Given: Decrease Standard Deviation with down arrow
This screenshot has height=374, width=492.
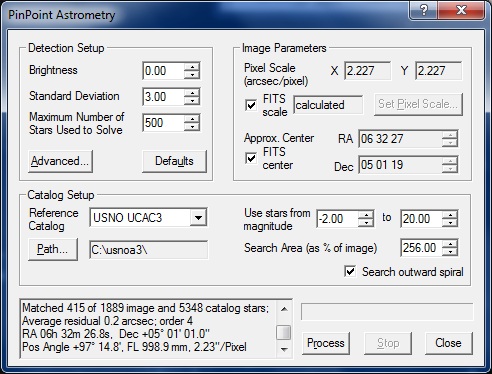Looking at the screenshot, I should (x=192, y=100).
